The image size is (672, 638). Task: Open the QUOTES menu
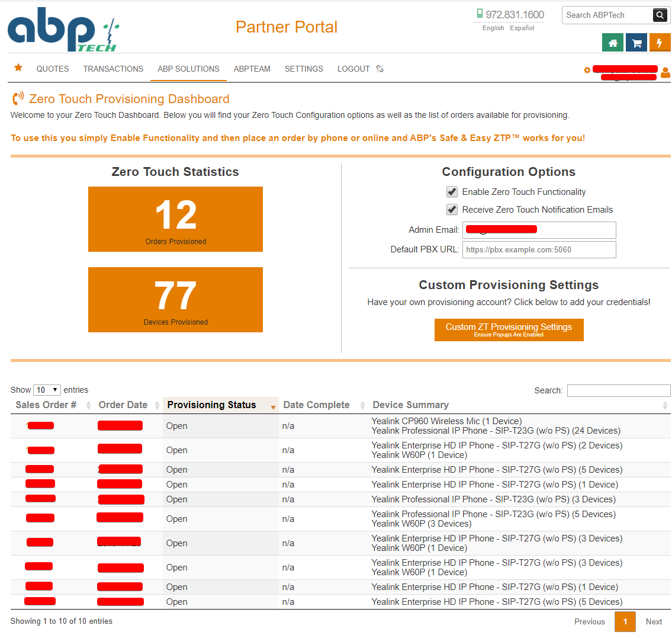(52, 69)
